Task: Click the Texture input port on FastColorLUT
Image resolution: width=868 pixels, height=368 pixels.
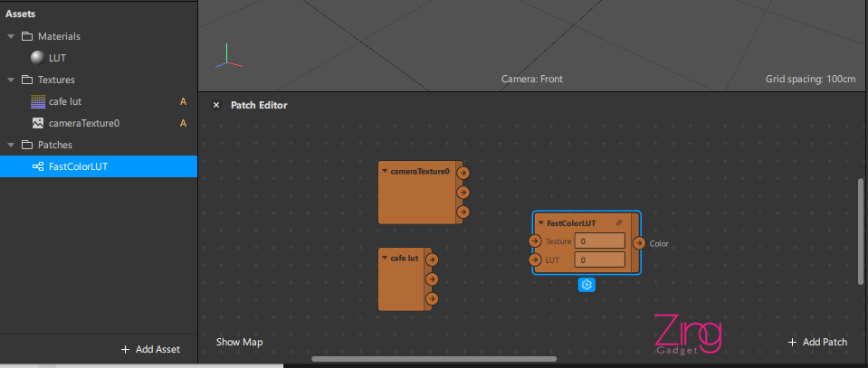Action: (x=535, y=241)
